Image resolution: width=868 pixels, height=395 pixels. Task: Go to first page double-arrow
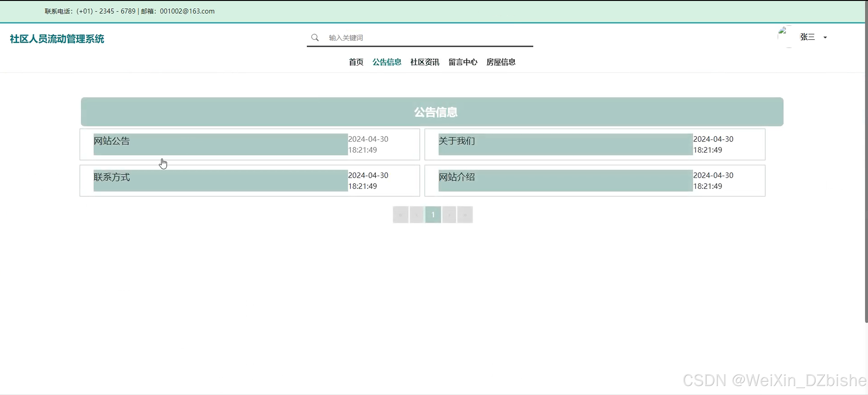[401, 215]
